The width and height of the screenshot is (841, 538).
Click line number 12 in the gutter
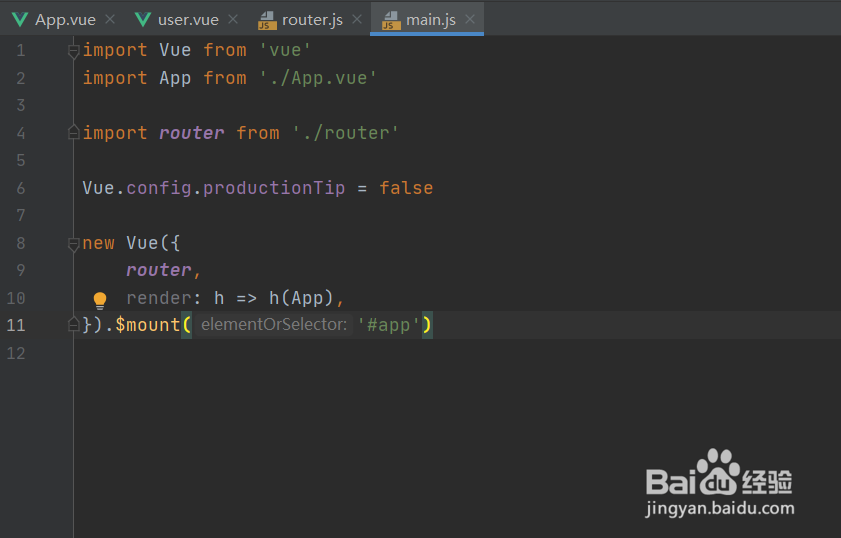coord(16,353)
